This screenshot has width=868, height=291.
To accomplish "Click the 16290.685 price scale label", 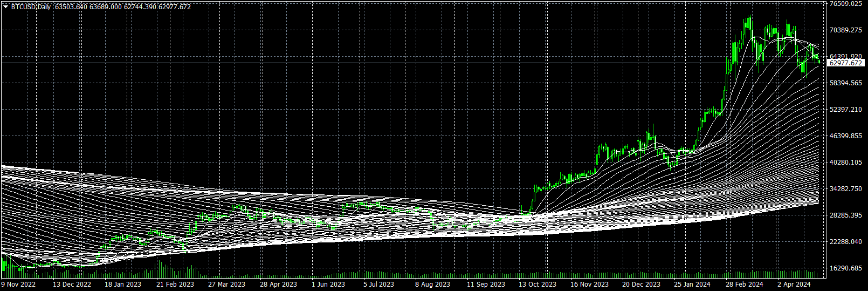I will (846, 268).
